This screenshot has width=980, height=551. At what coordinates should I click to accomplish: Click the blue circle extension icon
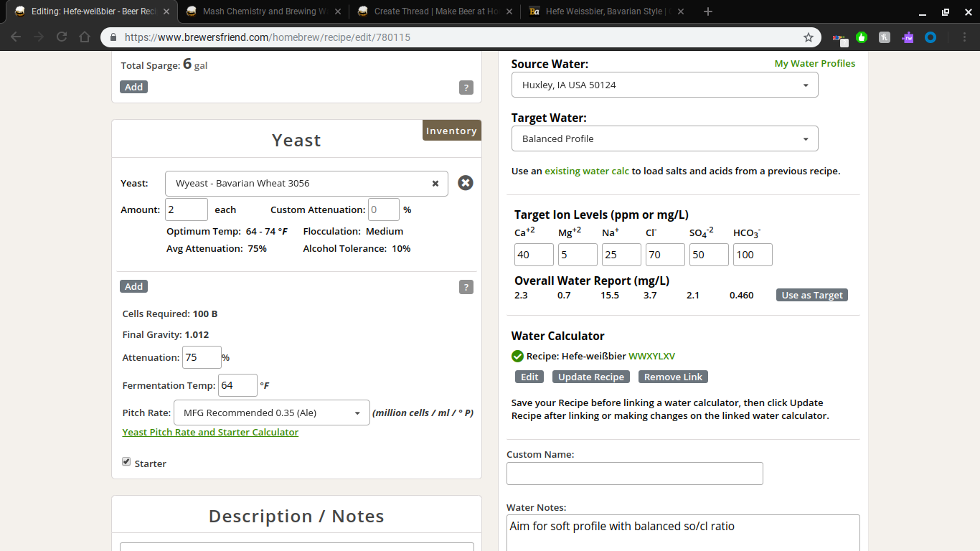930,37
